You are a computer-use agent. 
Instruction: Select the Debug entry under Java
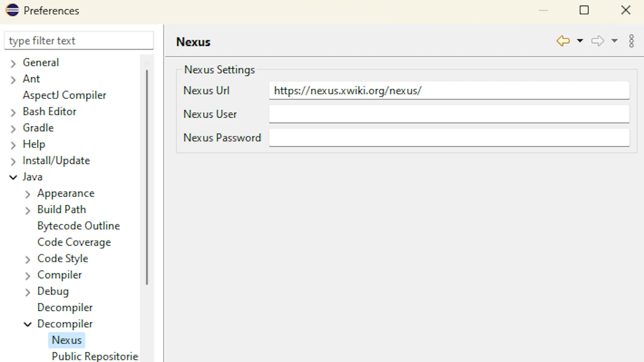pyautogui.click(x=53, y=291)
